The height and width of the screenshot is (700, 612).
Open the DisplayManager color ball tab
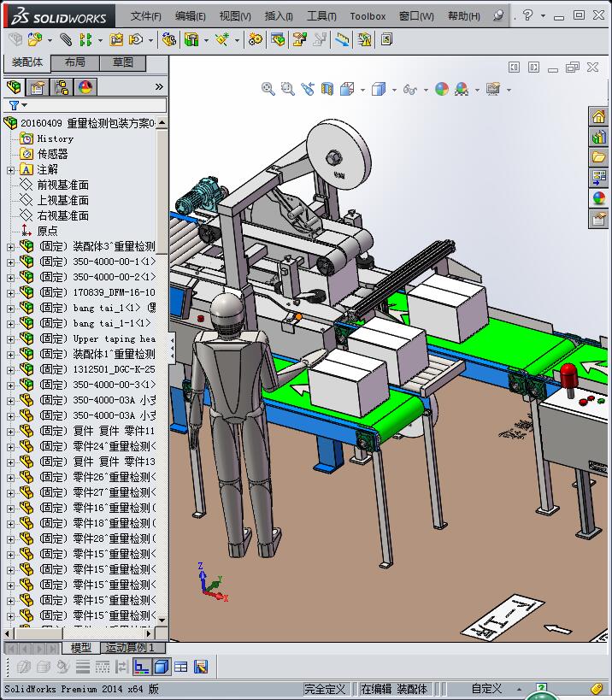85,86
